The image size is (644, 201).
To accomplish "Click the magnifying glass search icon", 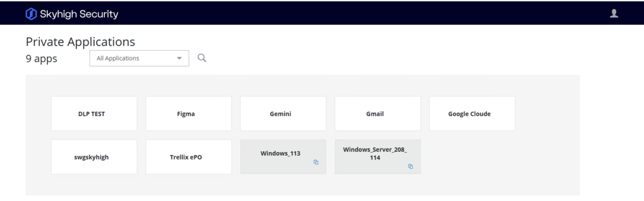I will pos(202,58).
